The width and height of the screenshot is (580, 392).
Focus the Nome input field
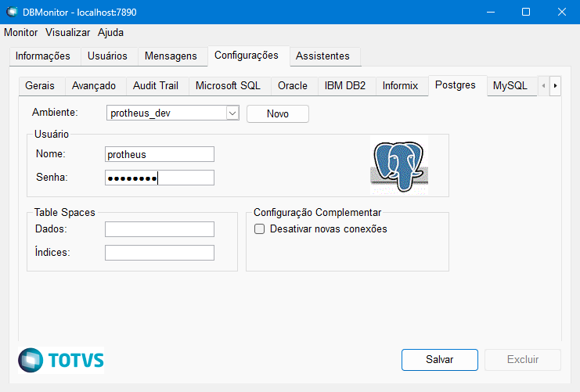pos(160,154)
